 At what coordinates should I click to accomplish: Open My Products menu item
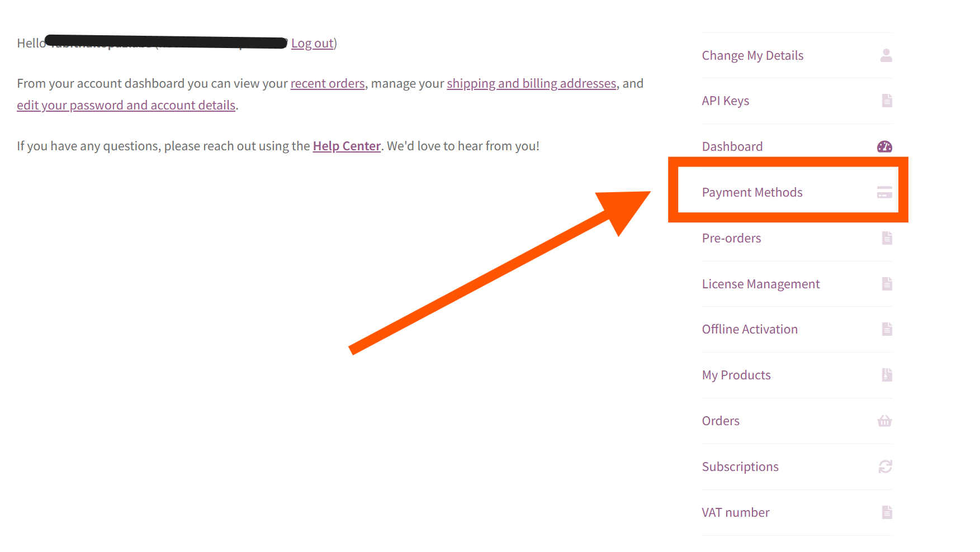(x=736, y=375)
